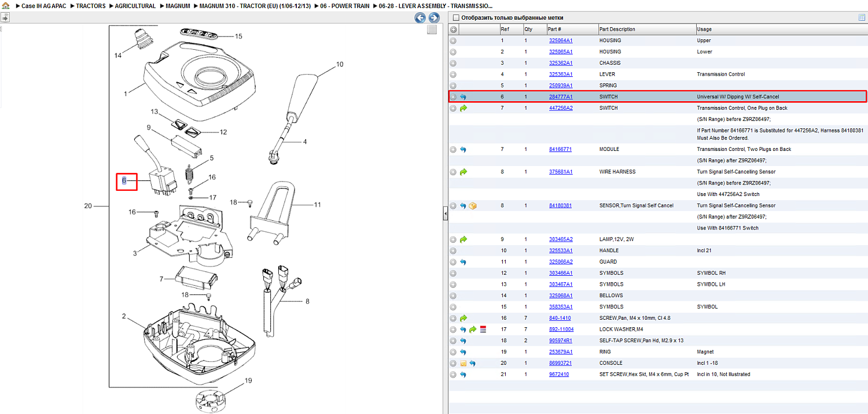The height and width of the screenshot is (414, 868).
Task: Select callout 20 on the assembly bracket
Action: pos(88,206)
